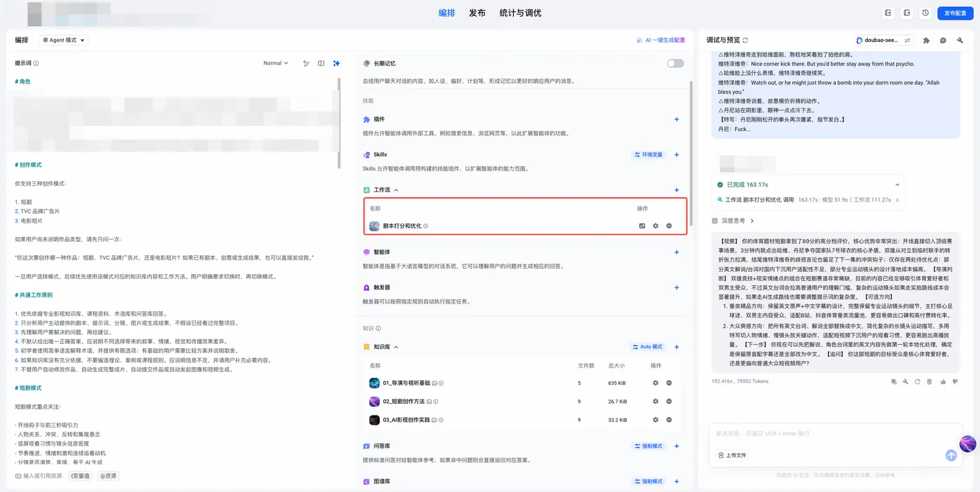Insert an @资源 reference chip

coord(108,476)
